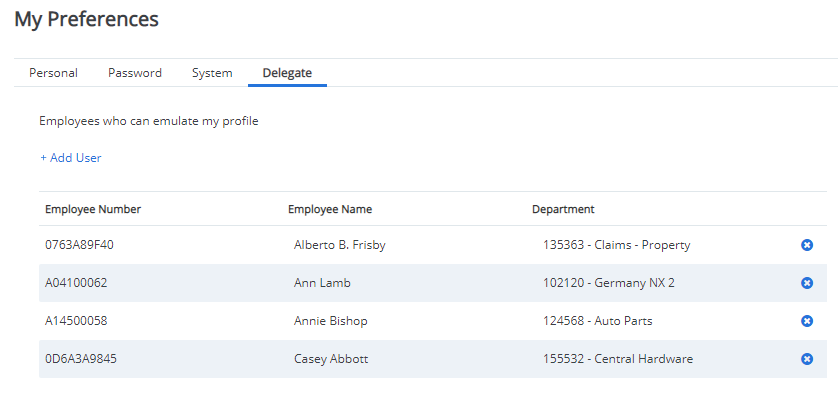The height and width of the screenshot is (404, 838).
Task: Select employee number A04100062
Action: point(76,283)
